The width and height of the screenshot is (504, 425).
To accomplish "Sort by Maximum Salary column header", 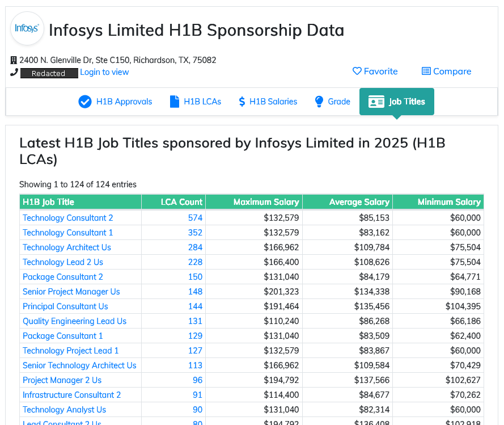I will tap(266, 202).
